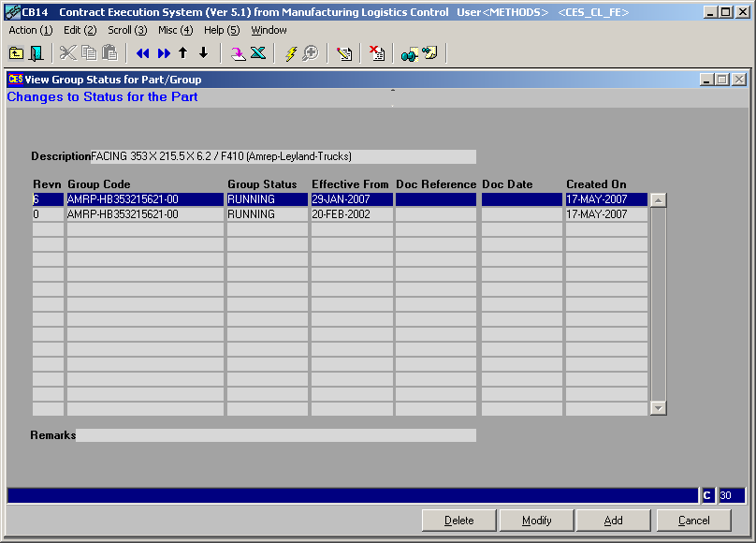The width and height of the screenshot is (756, 543).
Task: Click the delete record icon with red X
Action: coord(376,53)
